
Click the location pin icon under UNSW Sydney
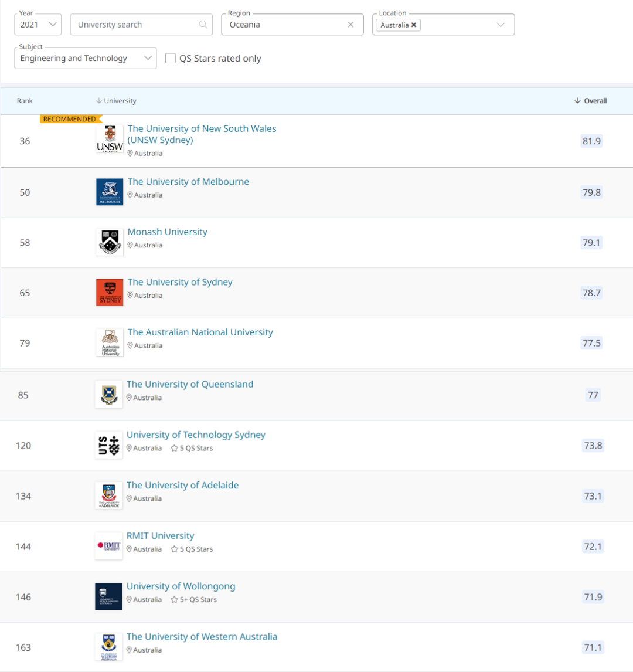coord(130,153)
